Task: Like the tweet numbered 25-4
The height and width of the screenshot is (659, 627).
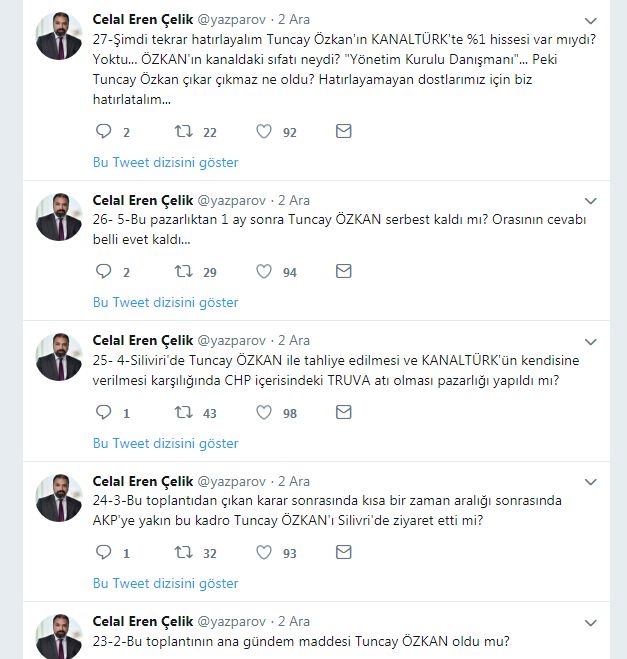Action: point(264,412)
